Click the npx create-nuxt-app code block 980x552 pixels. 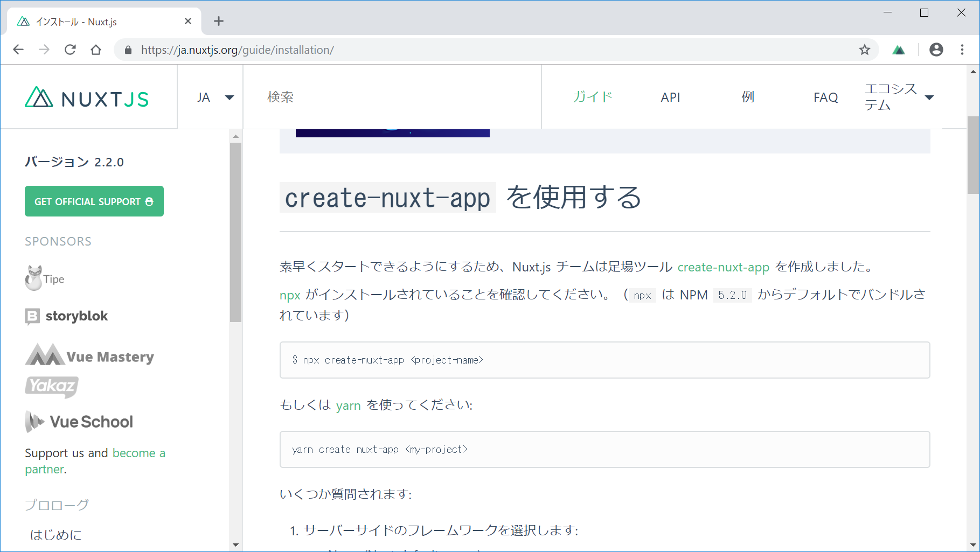(604, 360)
